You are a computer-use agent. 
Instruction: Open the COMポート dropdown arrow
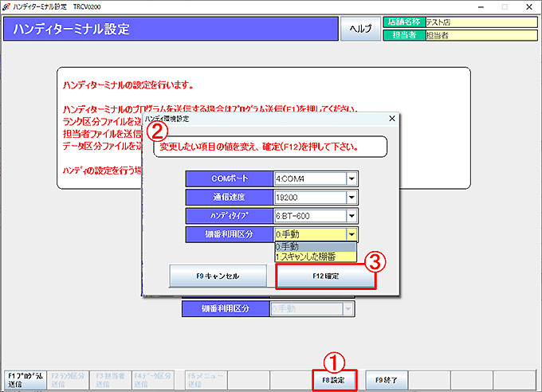point(352,178)
